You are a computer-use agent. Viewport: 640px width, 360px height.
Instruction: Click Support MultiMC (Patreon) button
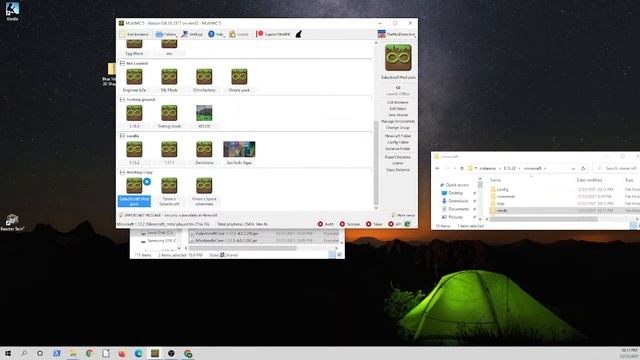pyautogui.click(x=273, y=34)
